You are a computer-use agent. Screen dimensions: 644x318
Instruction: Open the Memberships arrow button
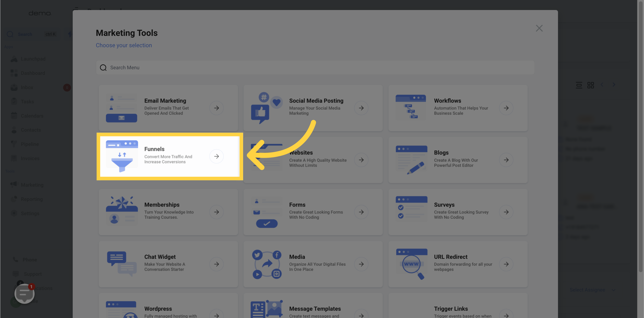coord(216,212)
